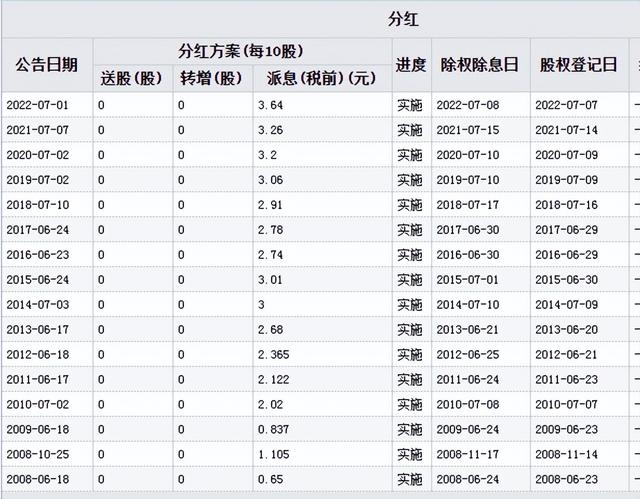Select announcement date 2009-06-18
This screenshot has height=499, width=640.
tap(38, 429)
